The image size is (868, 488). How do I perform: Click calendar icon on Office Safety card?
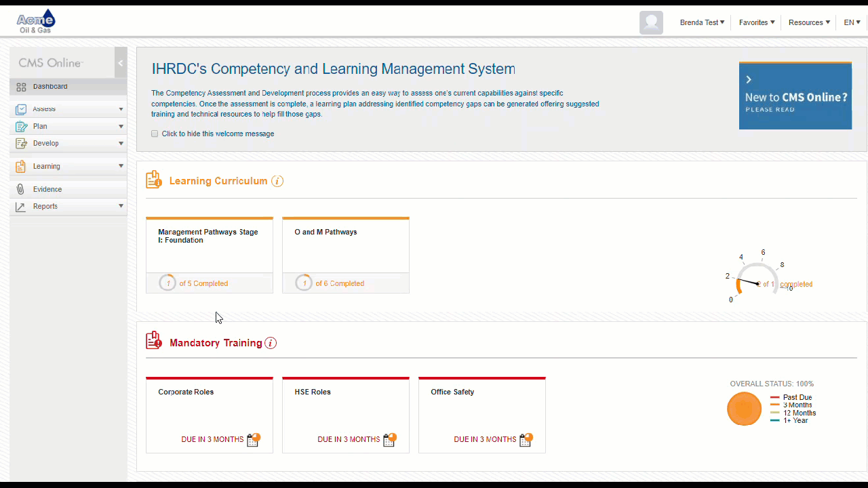526,439
